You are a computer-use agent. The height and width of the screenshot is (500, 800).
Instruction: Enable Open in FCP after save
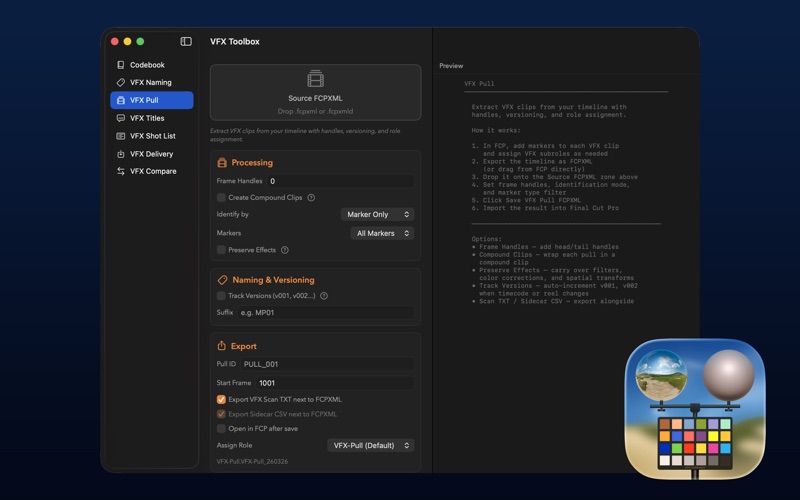pyautogui.click(x=221, y=429)
